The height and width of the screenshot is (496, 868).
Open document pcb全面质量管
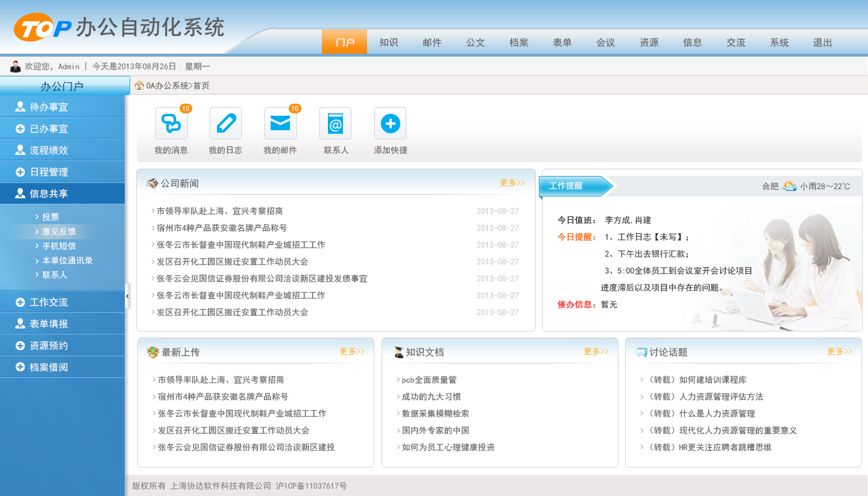pyautogui.click(x=429, y=380)
